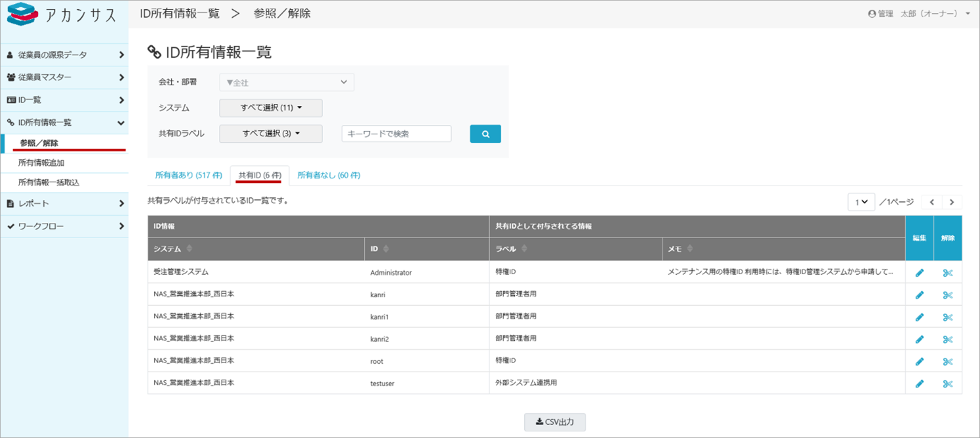Open the 会社・部署 dropdown
Image resolution: width=980 pixels, height=438 pixels.
coord(286,82)
